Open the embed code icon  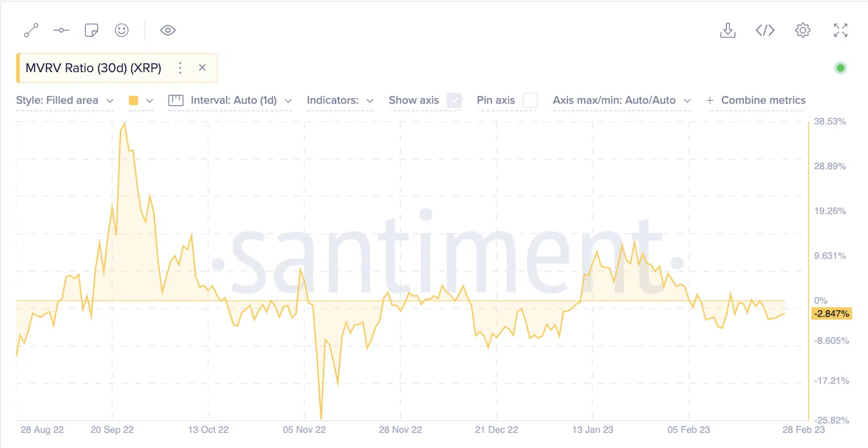tap(765, 30)
